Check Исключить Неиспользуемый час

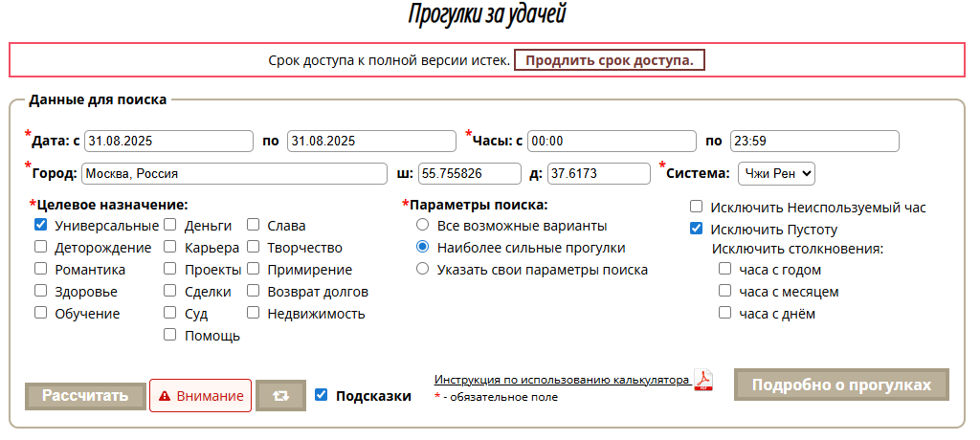(697, 207)
